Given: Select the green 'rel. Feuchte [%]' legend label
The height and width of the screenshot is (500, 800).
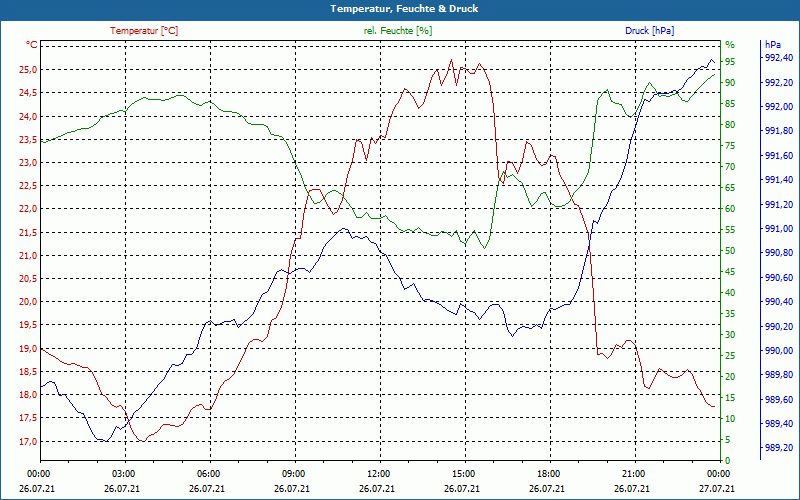Looking at the screenshot, I should point(397,31).
